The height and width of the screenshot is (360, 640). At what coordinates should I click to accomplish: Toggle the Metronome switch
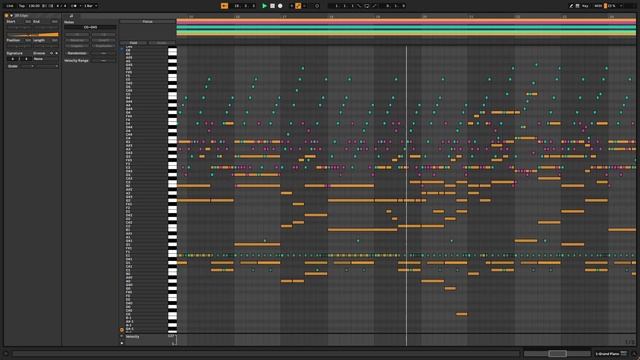click(x=74, y=6)
